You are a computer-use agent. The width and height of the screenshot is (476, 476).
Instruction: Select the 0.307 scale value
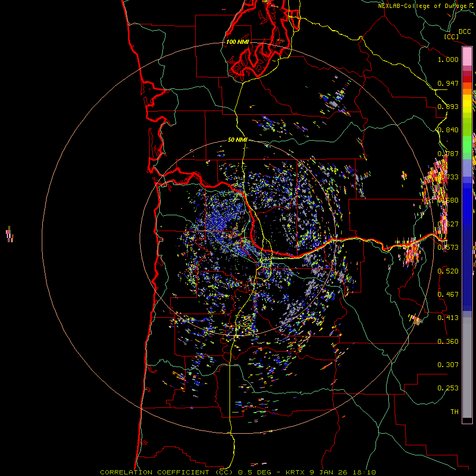coord(448,364)
